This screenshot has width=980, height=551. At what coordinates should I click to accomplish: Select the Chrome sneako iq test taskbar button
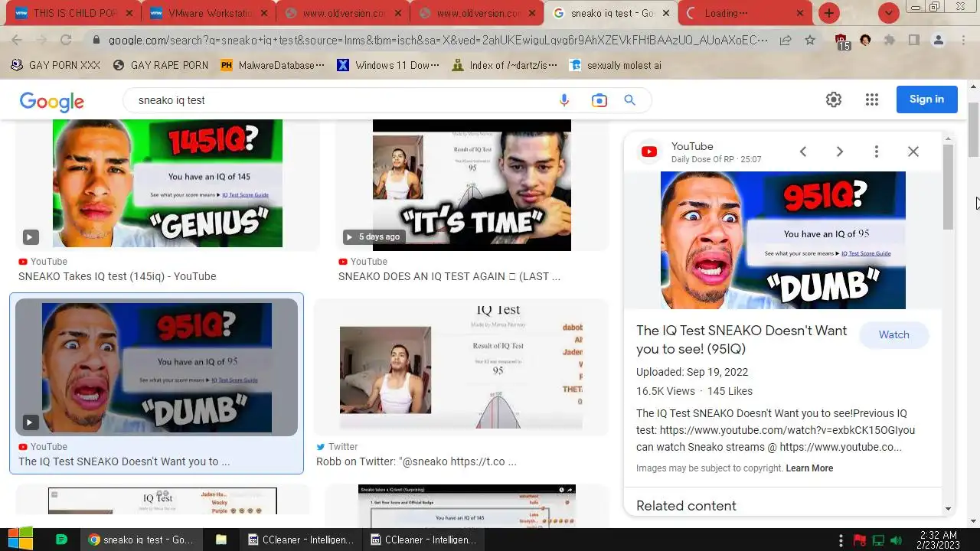[141, 540]
